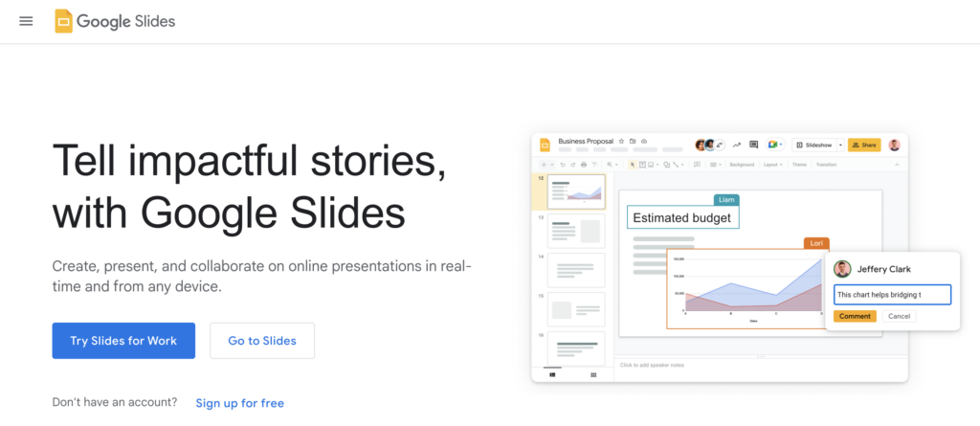Click the anonymous collaborator badge in the header

720,146
